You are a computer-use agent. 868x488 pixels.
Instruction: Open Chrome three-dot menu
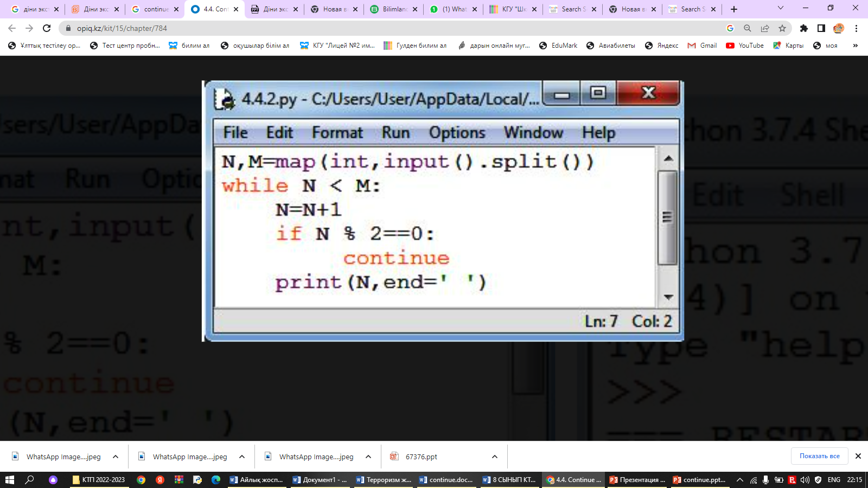856,28
